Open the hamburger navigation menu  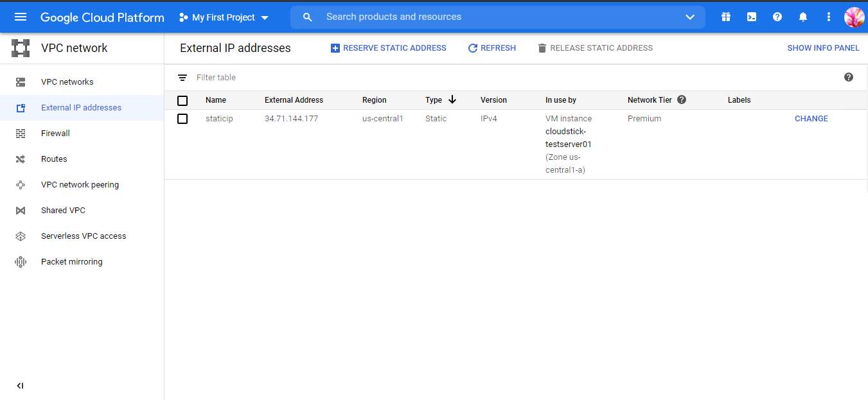[21, 17]
